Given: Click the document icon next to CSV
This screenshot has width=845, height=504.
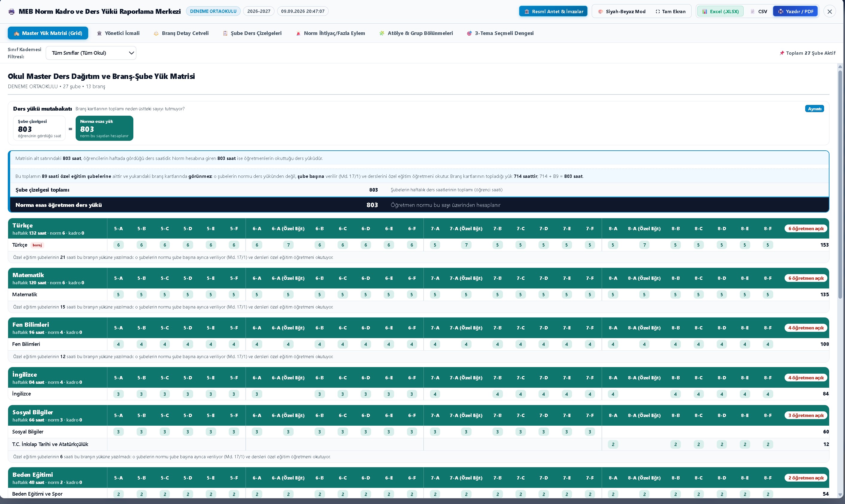Looking at the screenshot, I should tap(752, 12).
